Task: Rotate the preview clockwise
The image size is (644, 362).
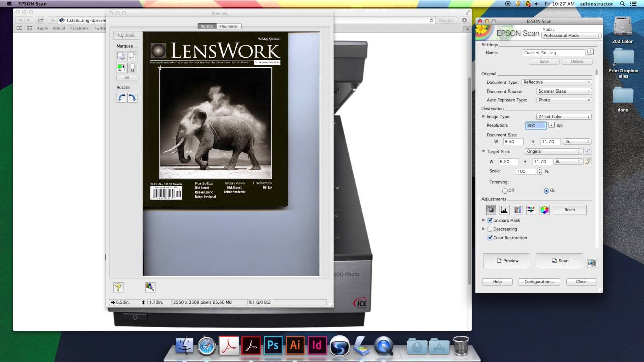Action: coord(132,98)
